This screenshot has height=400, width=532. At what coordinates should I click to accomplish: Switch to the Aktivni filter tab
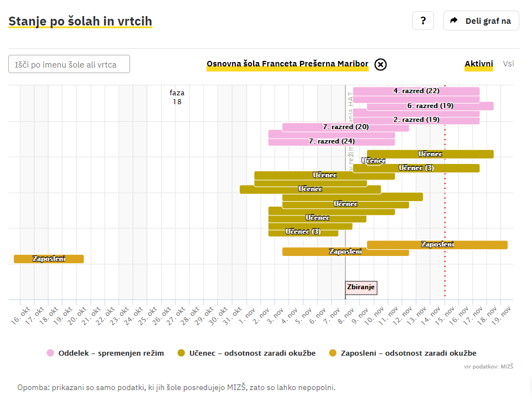pos(479,64)
